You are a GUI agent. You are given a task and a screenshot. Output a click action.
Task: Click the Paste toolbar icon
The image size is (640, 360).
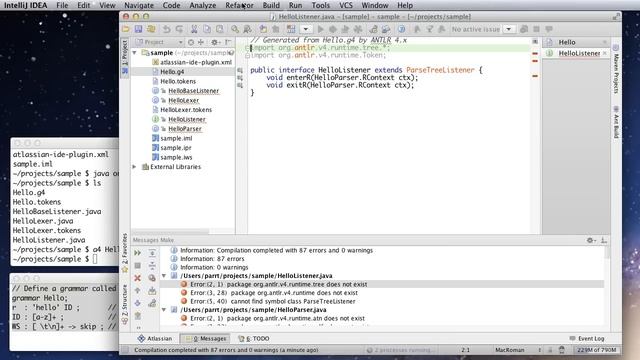point(220,29)
